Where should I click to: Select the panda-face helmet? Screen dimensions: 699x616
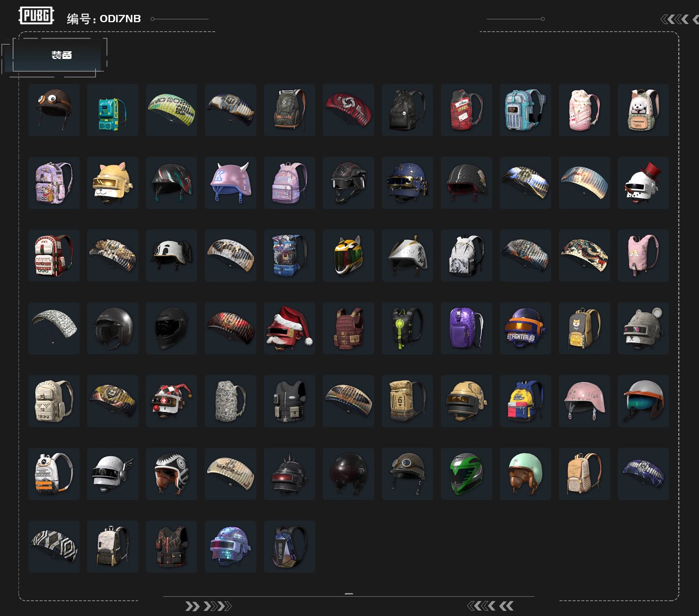[171, 255]
